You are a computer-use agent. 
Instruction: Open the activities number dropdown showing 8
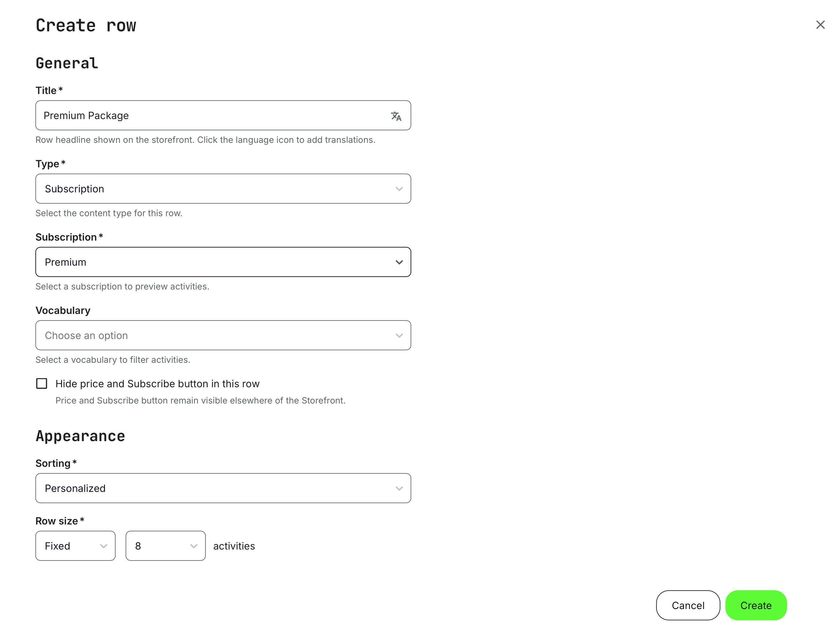[165, 546]
